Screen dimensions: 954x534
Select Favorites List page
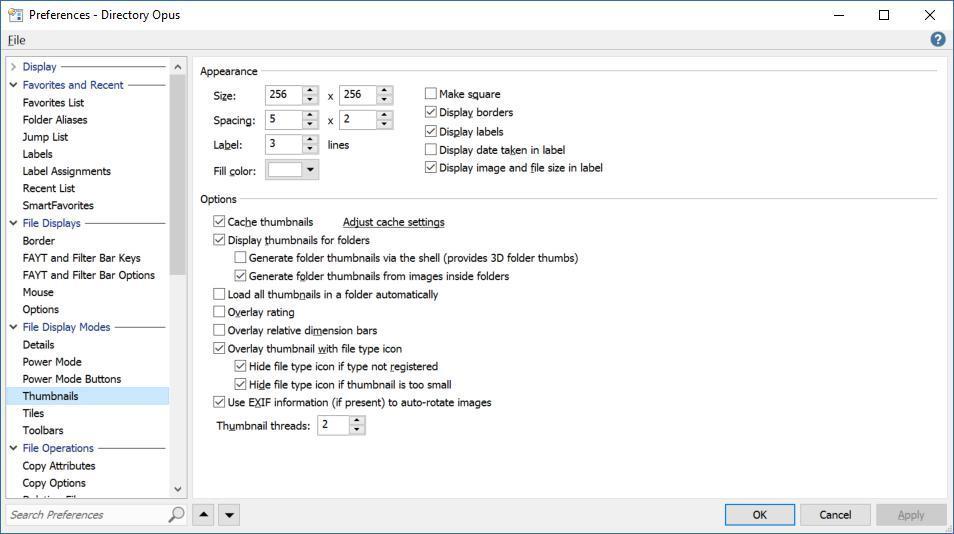click(x=53, y=102)
